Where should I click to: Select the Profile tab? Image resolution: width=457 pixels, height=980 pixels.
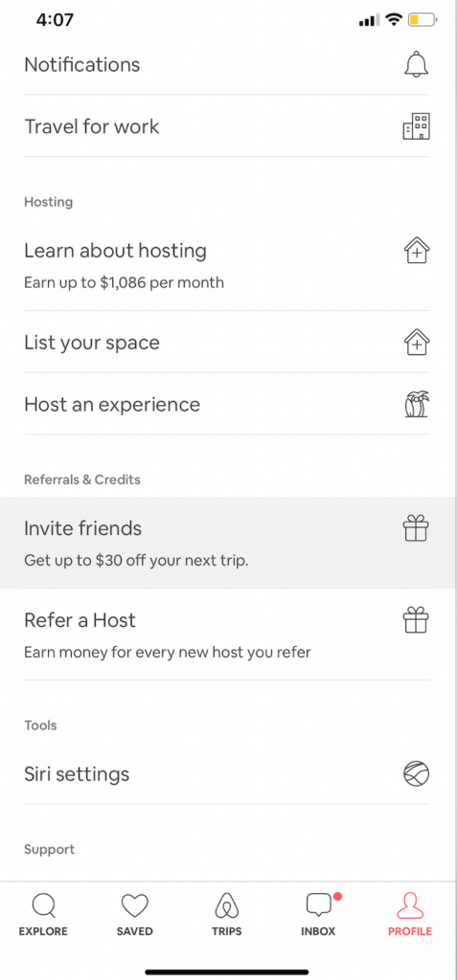pyautogui.click(x=410, y=914)
